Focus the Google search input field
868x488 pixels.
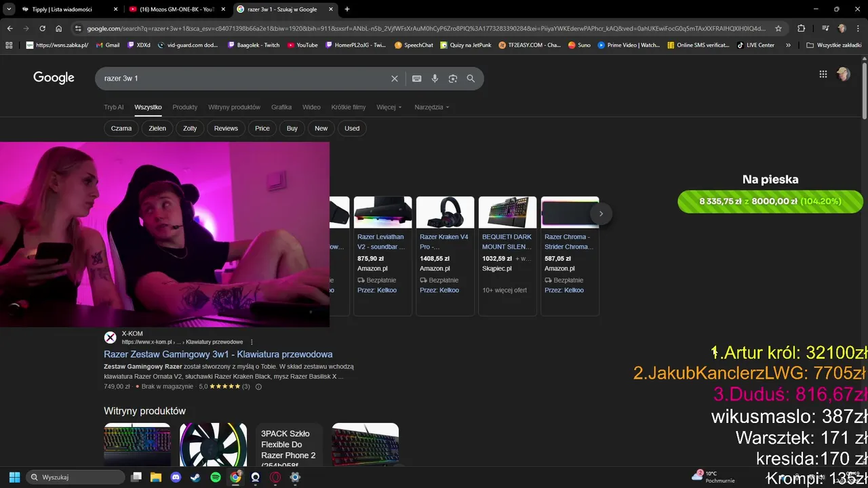tap(244, 79)
